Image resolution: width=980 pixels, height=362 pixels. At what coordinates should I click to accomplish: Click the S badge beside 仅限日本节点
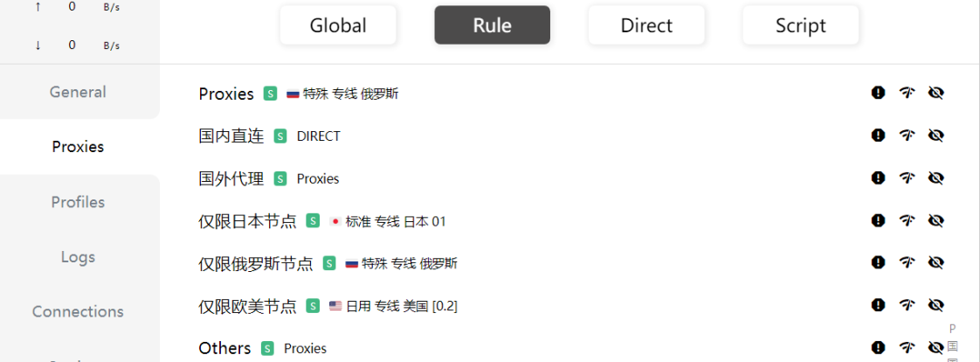point(313,220)
